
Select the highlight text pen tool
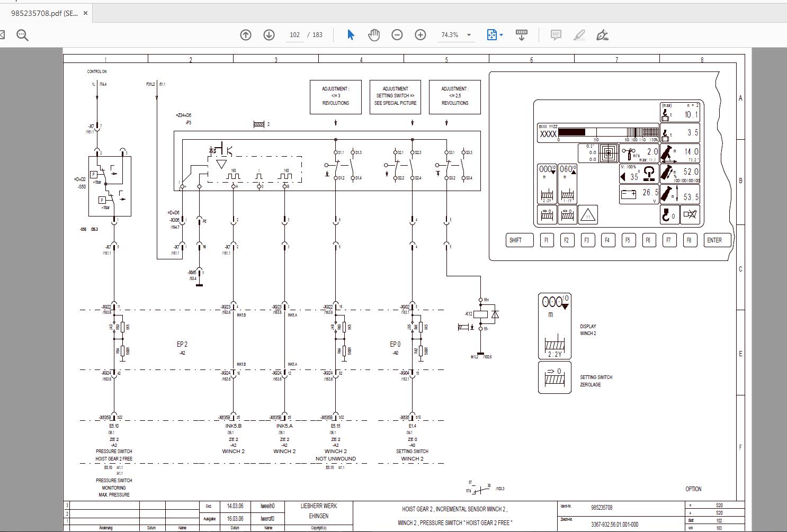tap(579, 35)
